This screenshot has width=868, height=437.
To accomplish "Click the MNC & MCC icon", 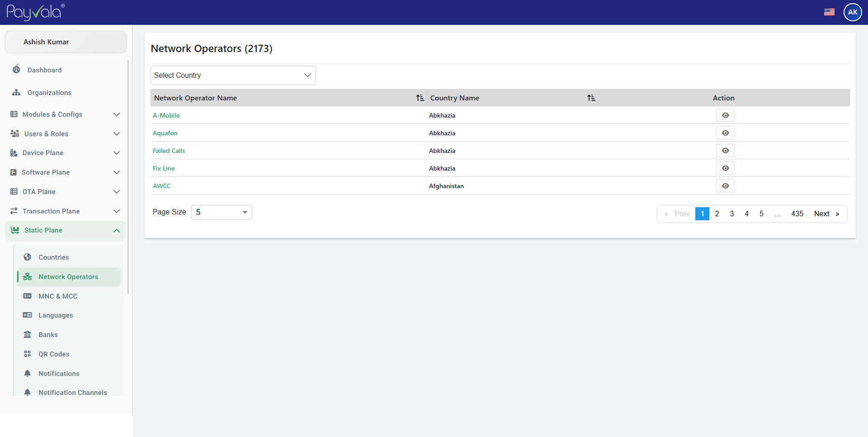I will coord(28,296).
